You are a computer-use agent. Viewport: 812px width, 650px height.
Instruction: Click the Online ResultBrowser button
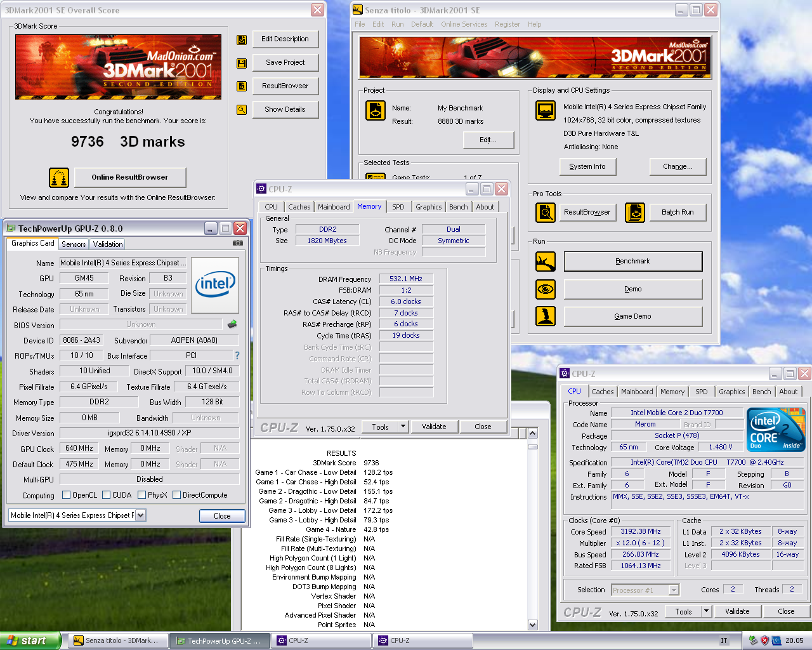130,177
